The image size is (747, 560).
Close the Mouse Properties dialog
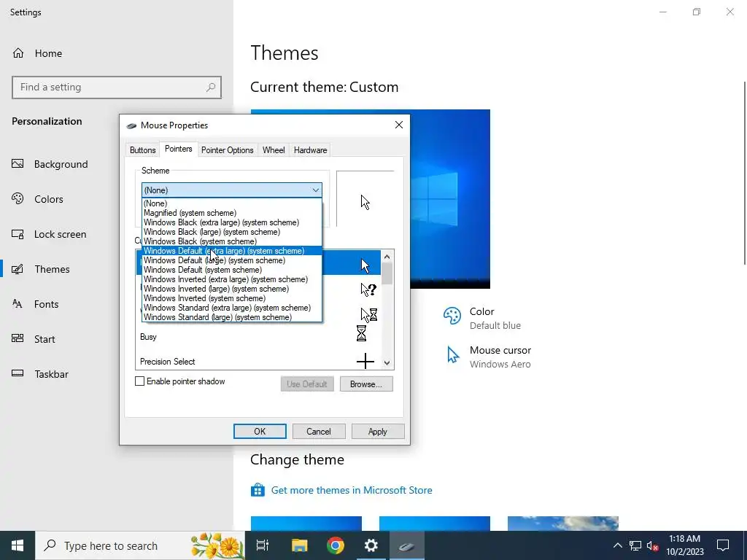pyautogui.click(x=399, y=125)
